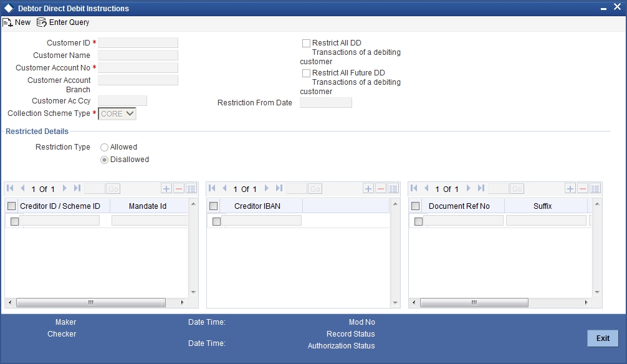Add a row to the Creditor IBAN grid

(368, 188)
